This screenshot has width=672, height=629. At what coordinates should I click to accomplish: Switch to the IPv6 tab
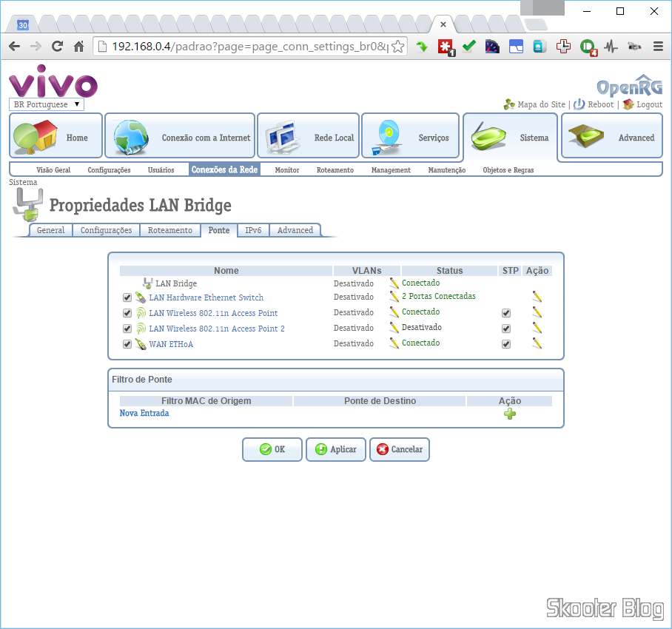253,230
